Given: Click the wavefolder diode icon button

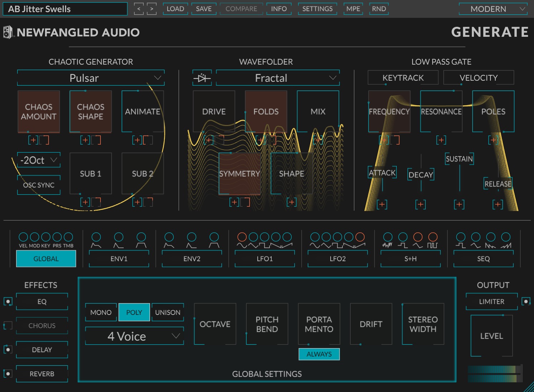Looking at the screenshot, I should [202, 78].
